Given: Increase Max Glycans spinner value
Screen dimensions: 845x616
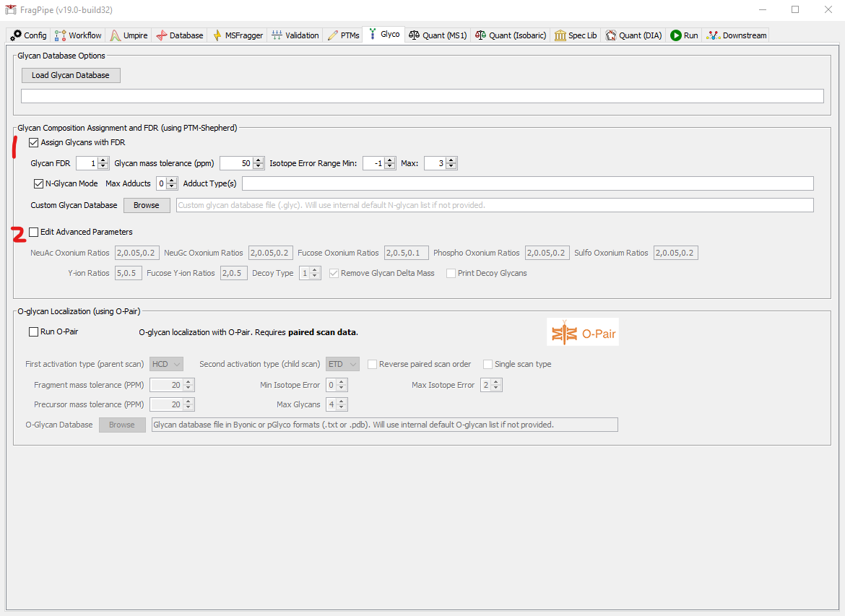Looking at the screenshot, I should pyautogui.click(x=342, y=402).
